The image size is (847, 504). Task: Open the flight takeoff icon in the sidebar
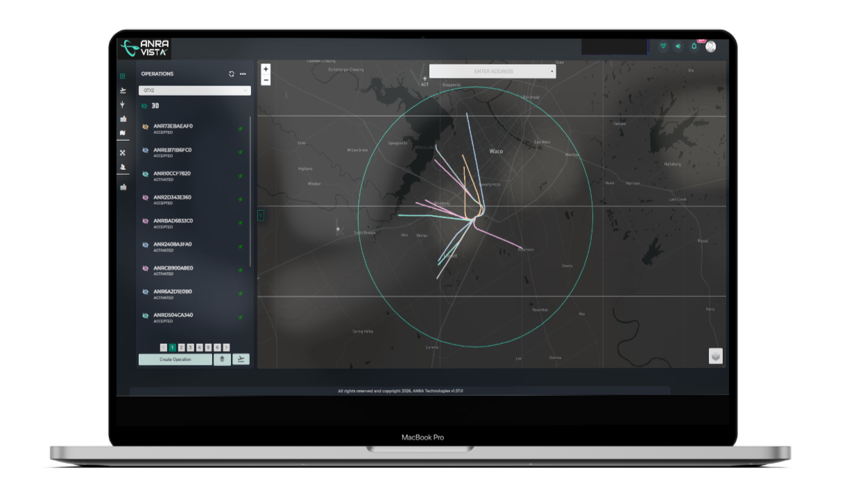[123, 90]
